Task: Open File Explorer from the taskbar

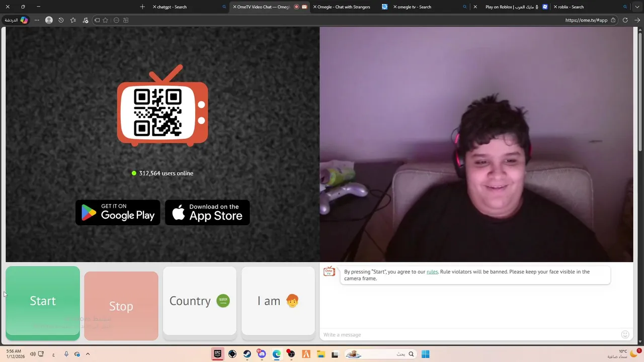Action: [x=320, y=354]
